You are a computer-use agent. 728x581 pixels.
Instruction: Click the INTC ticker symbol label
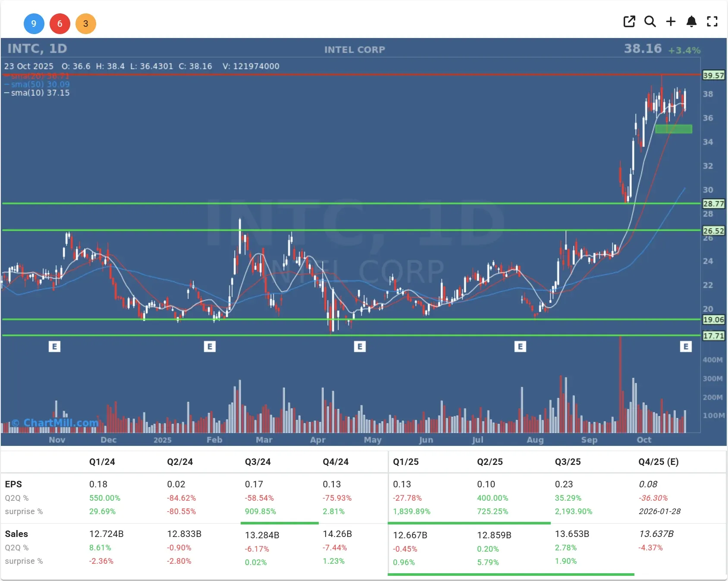22,48
